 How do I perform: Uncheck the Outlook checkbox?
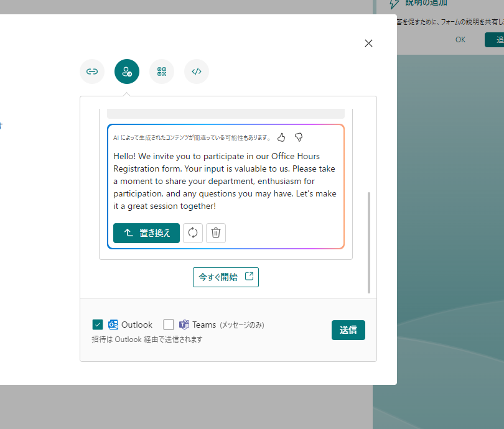[97, 324]
